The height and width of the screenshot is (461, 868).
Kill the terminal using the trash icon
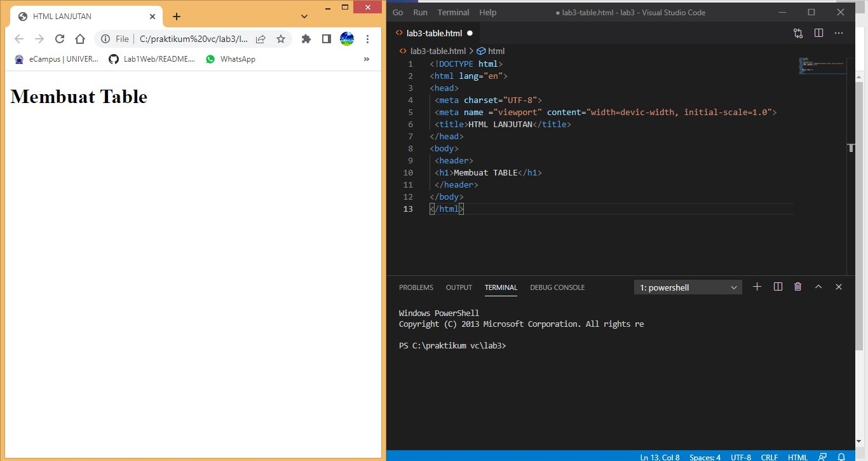click(797, 287)
